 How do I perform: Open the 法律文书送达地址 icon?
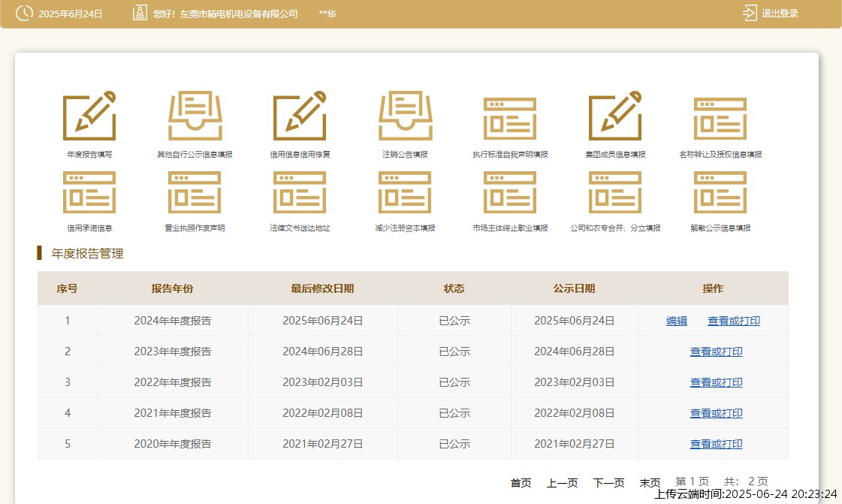pyautogui.click(x=300, y=192)
